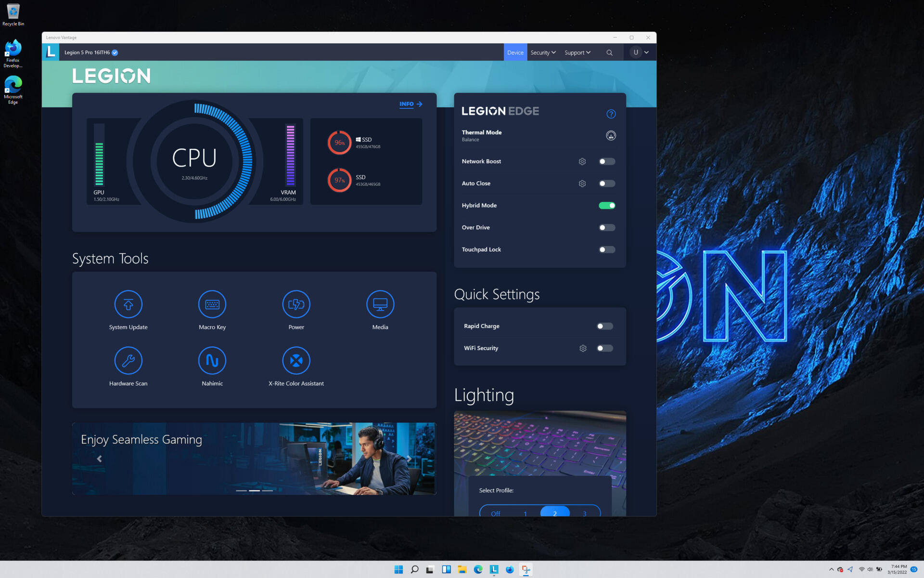Open Wi-Fi network tray icon
Image resolution: width=924 pixels, height=578 pixels.
pyautogui.click(x=861, y=569)
